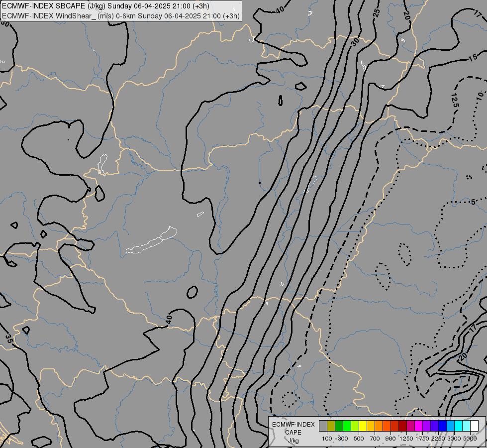Click the 5000 legend value
Image resolution: width=487 pixels, height=448 pixels.
[470, 439]
